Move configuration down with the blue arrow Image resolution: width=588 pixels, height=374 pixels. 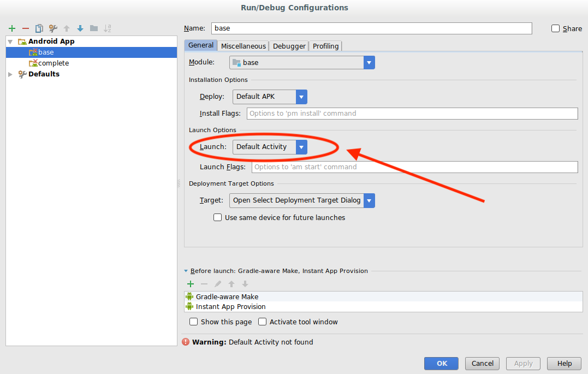point(80,28)
